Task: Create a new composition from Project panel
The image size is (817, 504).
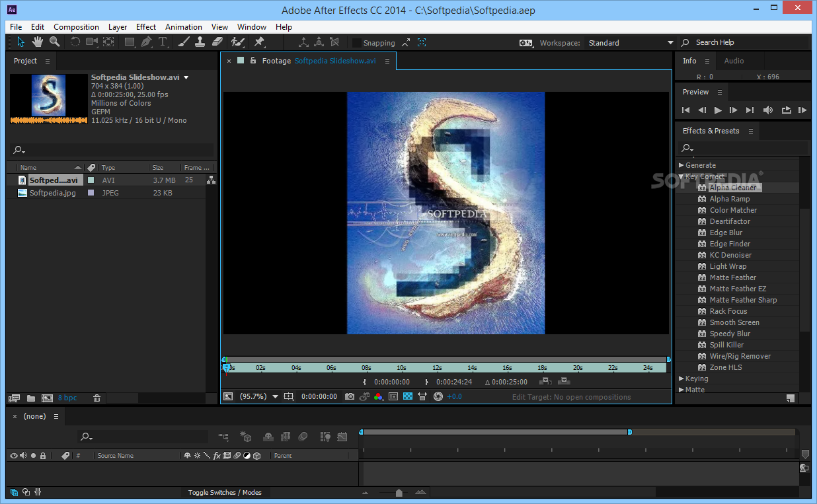Action: coord(47,398)
